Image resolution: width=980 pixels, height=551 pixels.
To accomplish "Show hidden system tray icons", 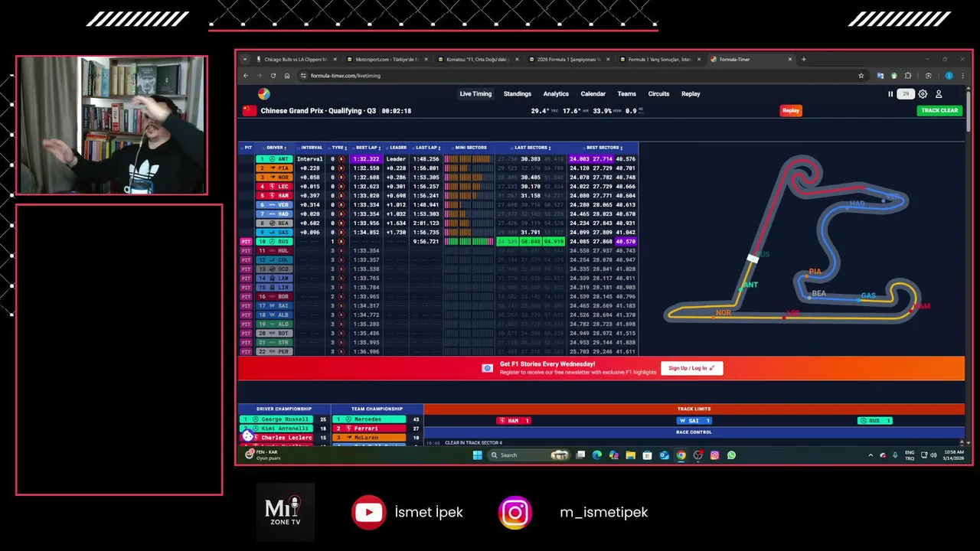I will click(x=871, y=455).
